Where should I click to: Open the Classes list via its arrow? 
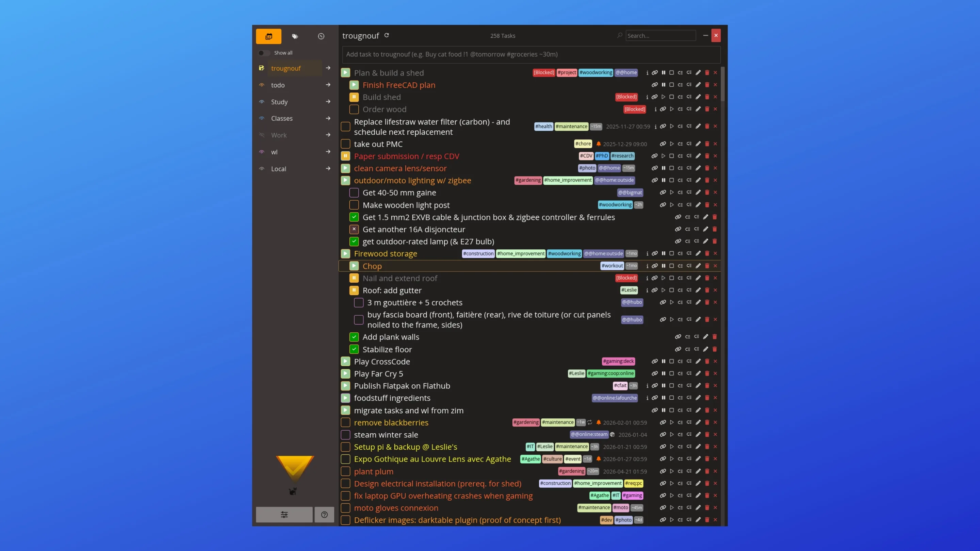point(328,118)
